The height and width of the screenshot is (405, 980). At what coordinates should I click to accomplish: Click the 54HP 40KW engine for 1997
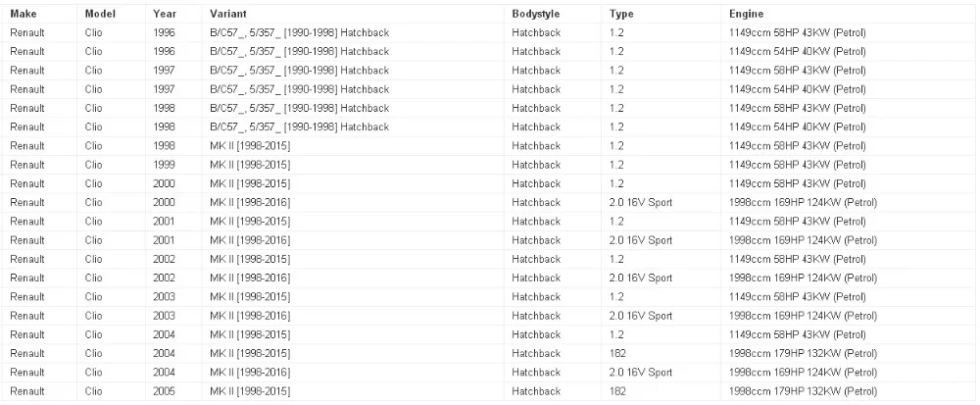click(794, 89)
